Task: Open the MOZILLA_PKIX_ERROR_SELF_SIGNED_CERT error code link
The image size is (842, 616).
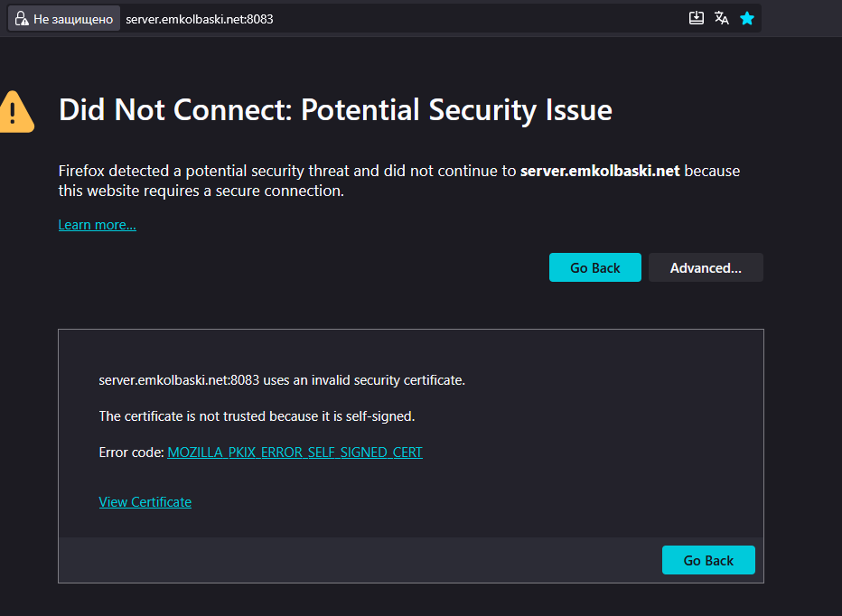Action: click(x=295, y=453)
